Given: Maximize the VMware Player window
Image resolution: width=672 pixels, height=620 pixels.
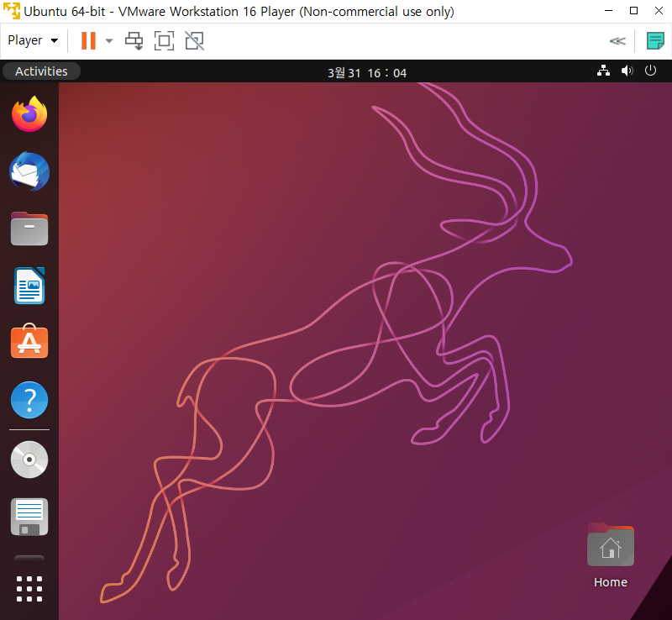Looking at the screenshot, I should (x=633, y=11).
